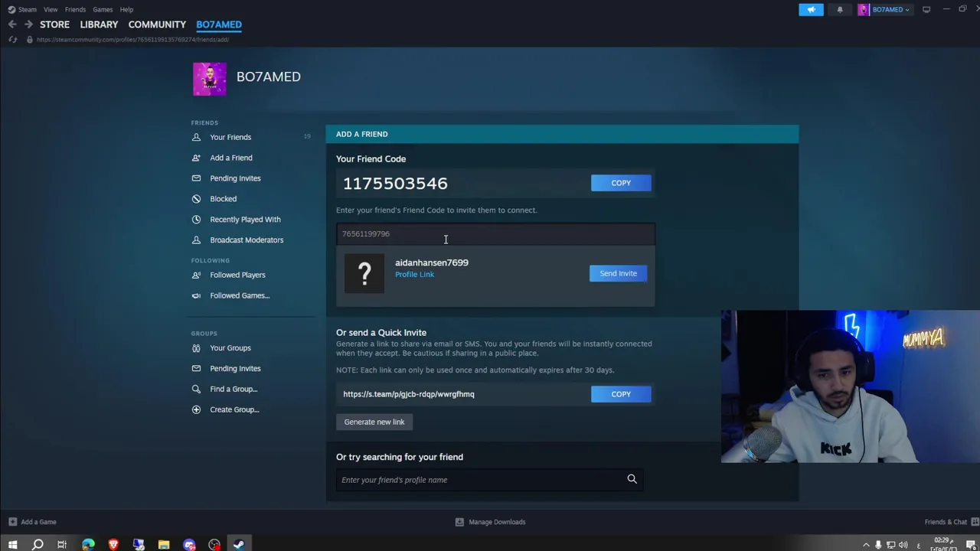Open Brave browser from the taskbar
The image size is (980, 551).
tap(113, 545)
